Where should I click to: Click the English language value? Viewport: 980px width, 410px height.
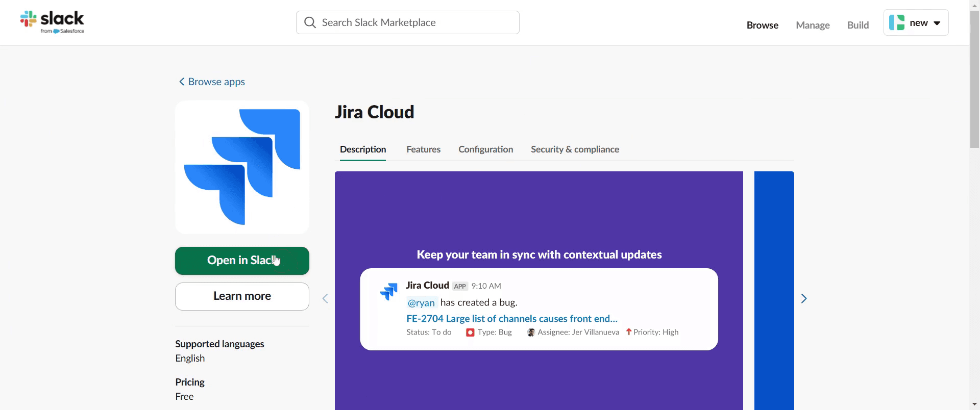click(x=190, y=358)
